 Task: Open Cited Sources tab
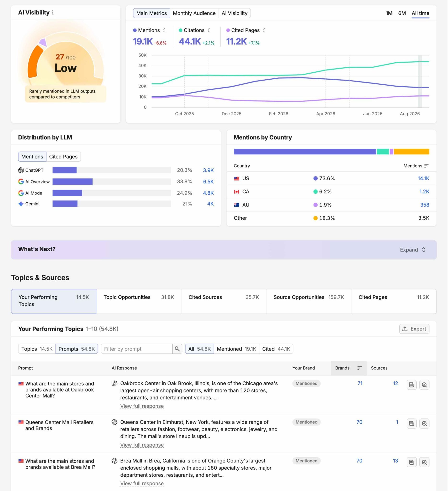[224, 301]
